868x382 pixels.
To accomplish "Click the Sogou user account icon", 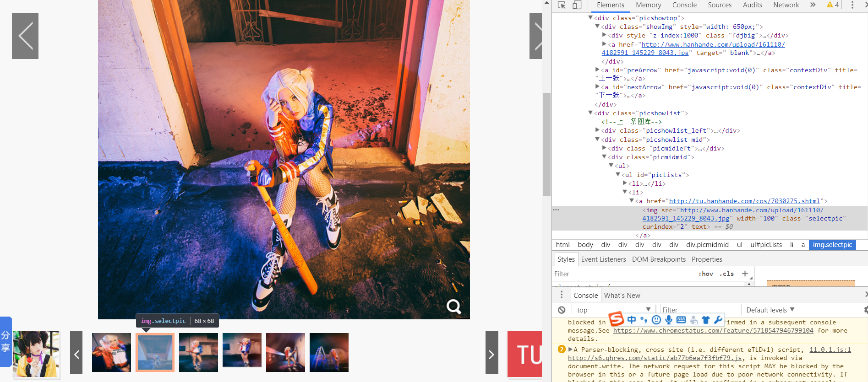I will pos(693,320).
